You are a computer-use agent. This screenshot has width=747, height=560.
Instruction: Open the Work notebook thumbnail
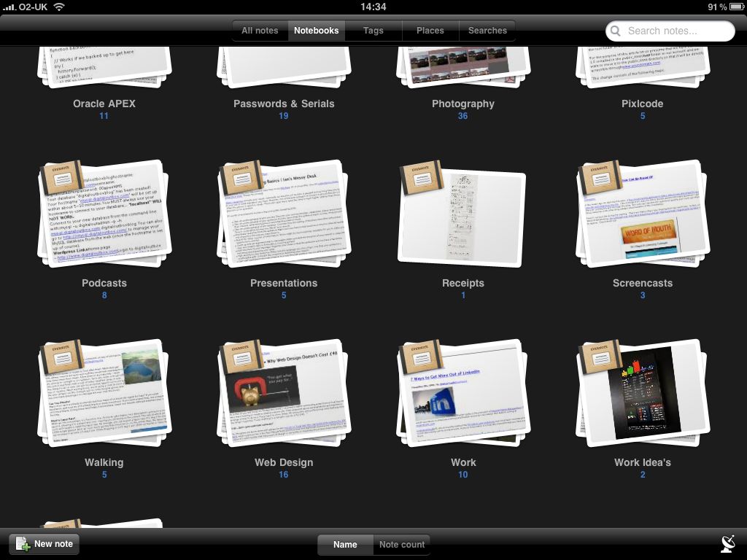pos(464,397)
